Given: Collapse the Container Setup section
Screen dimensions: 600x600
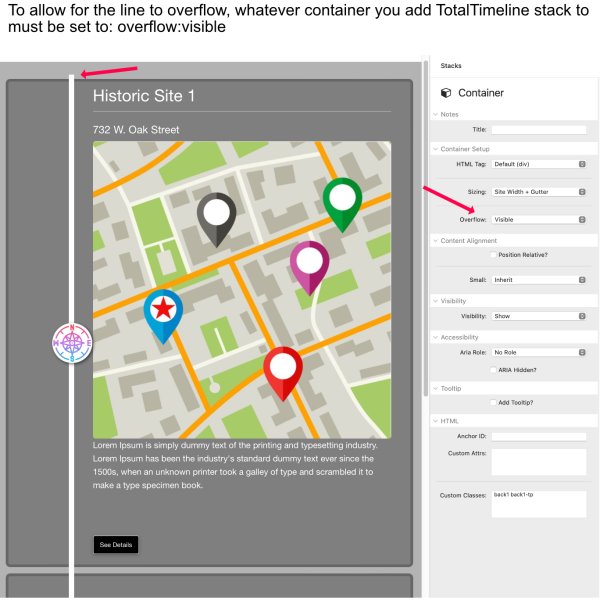Looking at the screenshot, I should pos(436,148).
